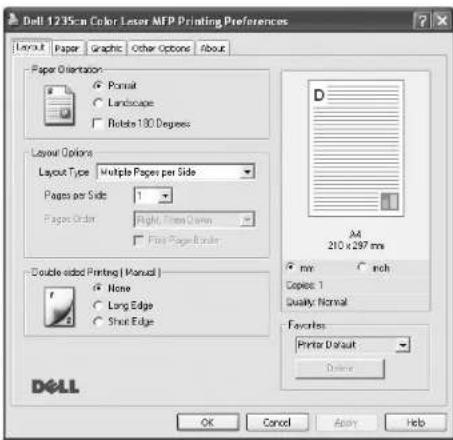Go to Other Options tab

pos(161,49)
